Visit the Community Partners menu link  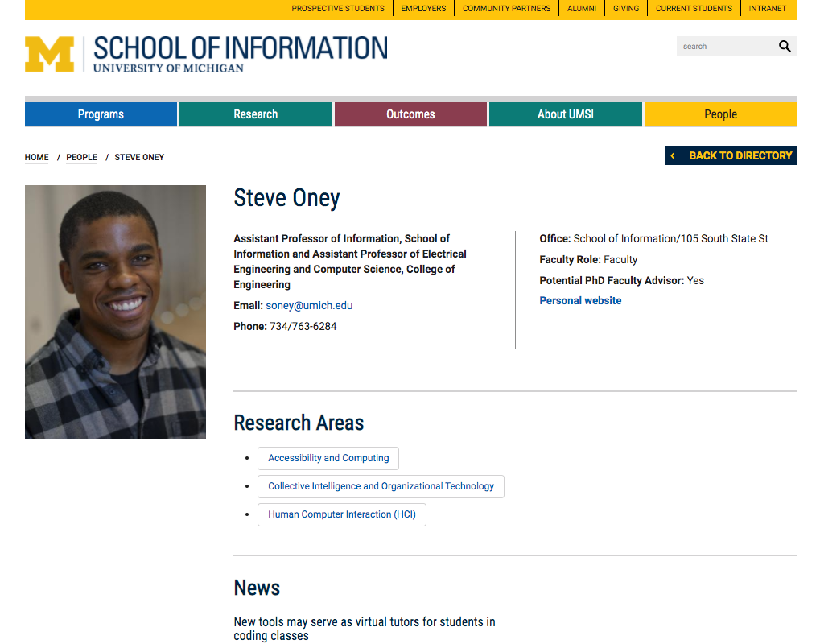click(506, 9)
